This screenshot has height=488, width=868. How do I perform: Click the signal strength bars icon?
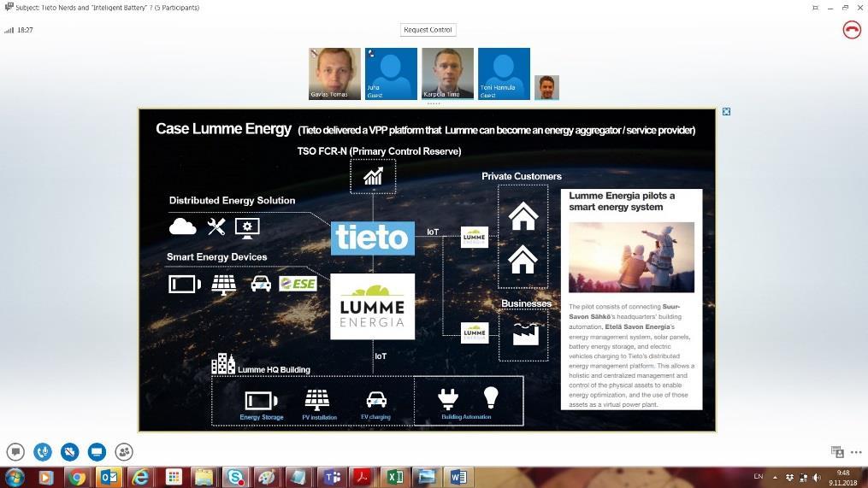9,30
